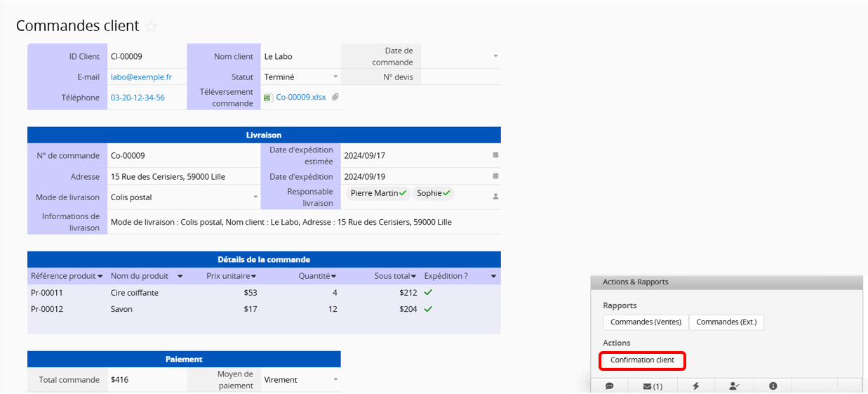This screenshot has height=394, width=868.
Task: Open calendar picker for 2024/09/19 shipping date
Action: [495, 176]
